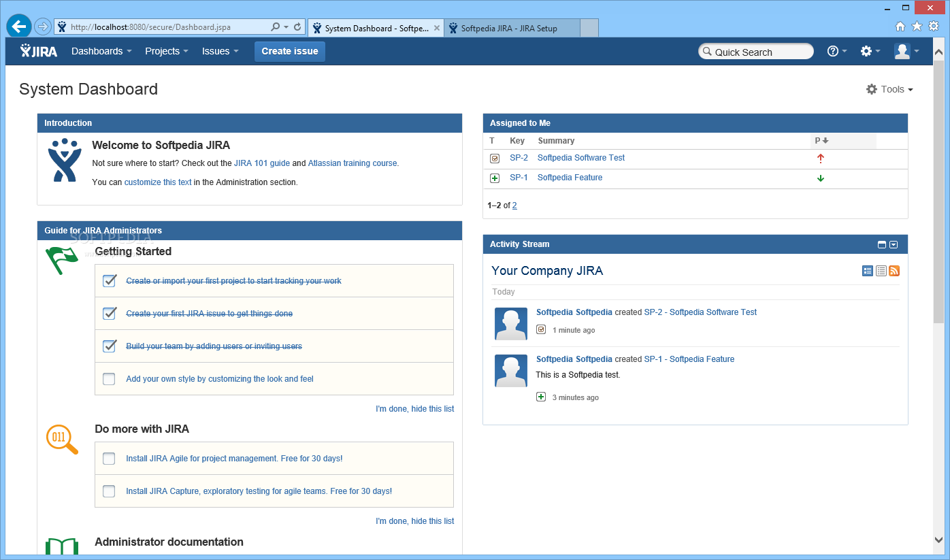Click the browser Forward arrow button
Viewport: 950px width, 560px height.
[43, 27]
